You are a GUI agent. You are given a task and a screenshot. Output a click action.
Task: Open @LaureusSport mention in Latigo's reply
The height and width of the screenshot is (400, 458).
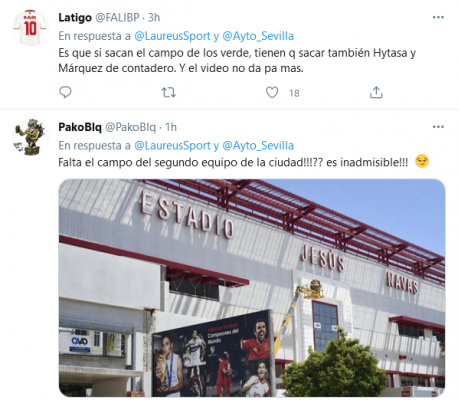point(172,36)
